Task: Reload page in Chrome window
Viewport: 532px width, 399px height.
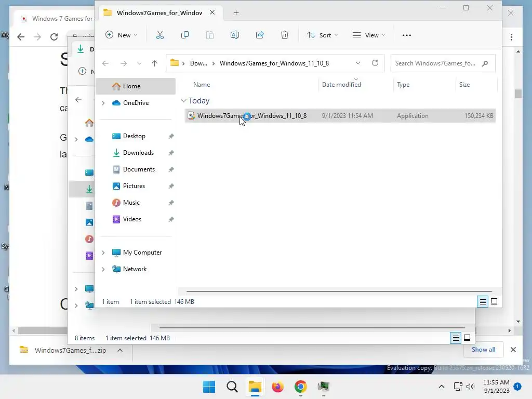Action: pos(54,37)
